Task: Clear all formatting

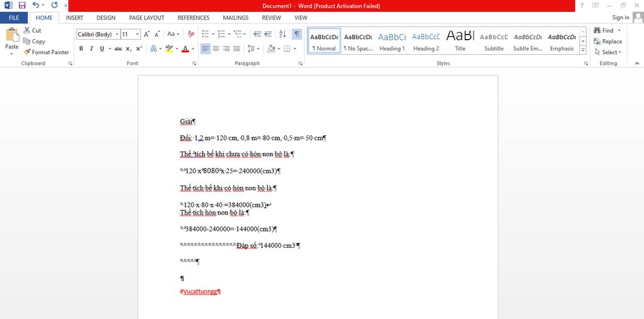Action: point(191,34)
